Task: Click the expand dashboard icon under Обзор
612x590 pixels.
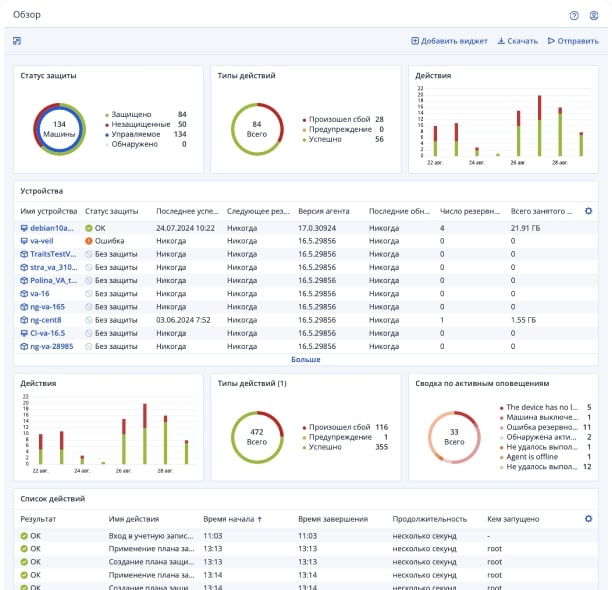Action: tap(17, 41)
